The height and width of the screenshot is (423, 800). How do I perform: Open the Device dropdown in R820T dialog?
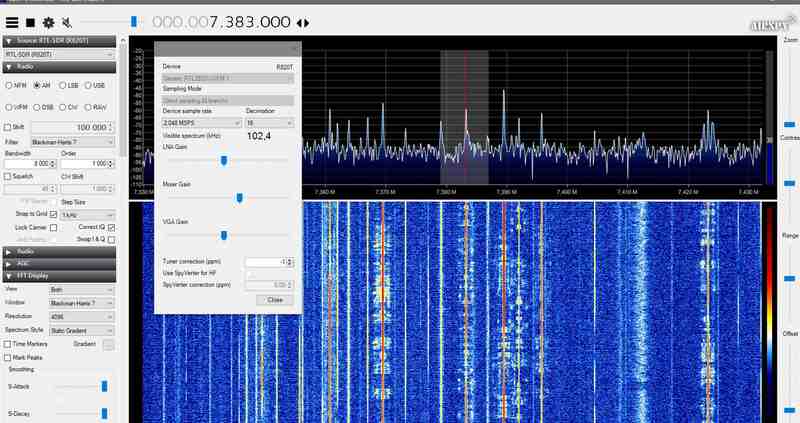pyautogui.click(x=228, y=79)
